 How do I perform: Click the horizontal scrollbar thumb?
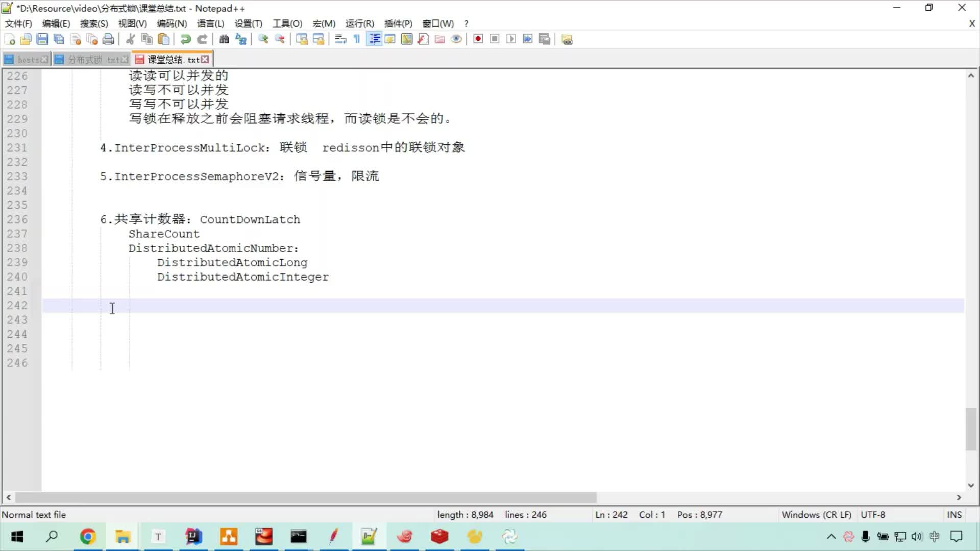(305, 497)
